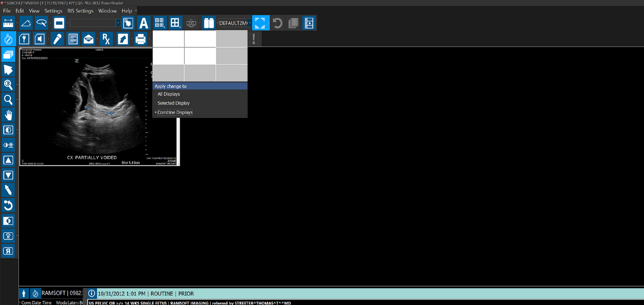Click the cine film playback icon

[x=309, y=23]
